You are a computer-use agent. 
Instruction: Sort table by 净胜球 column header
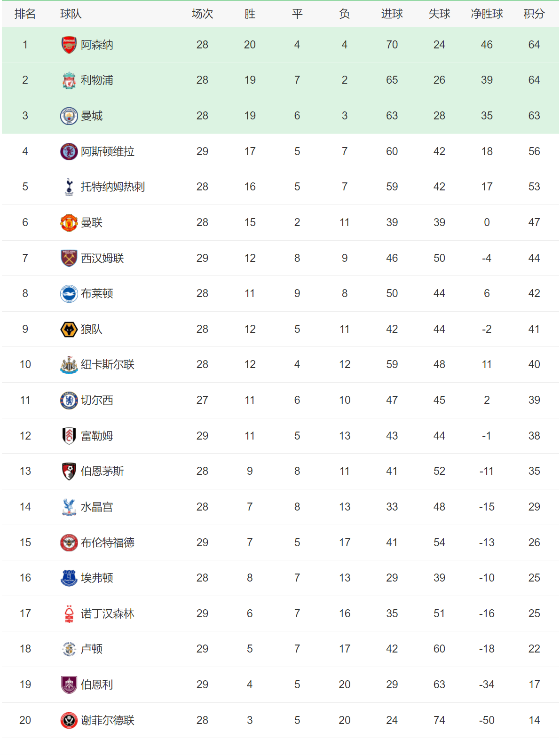487,14
